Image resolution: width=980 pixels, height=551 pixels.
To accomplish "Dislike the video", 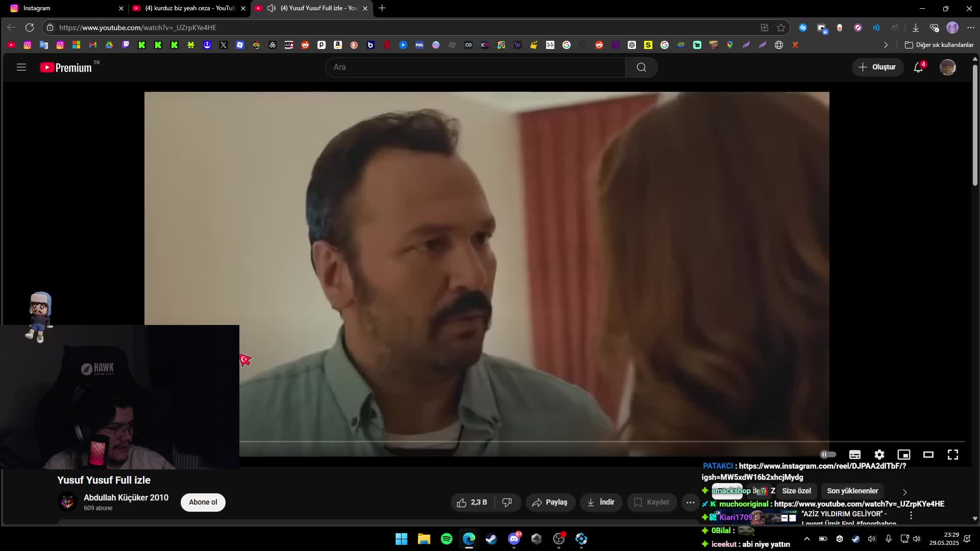I will tap(507, 503).
